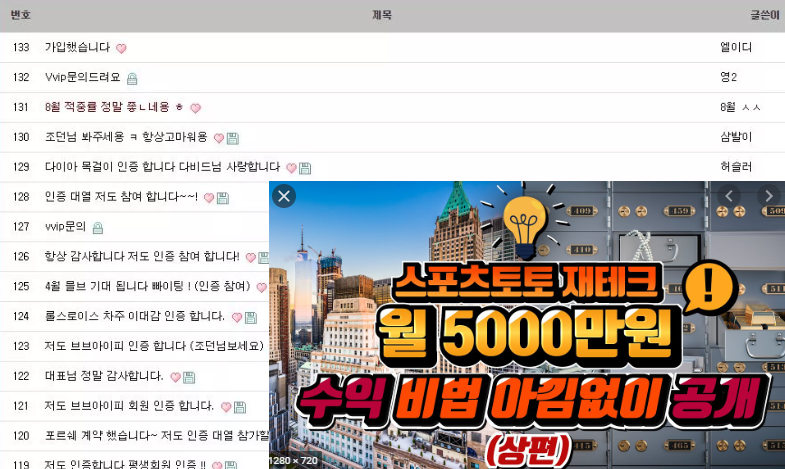Click the 제목 column header
The width and height of the screenshot is (785, 469).
coord(381,15)
